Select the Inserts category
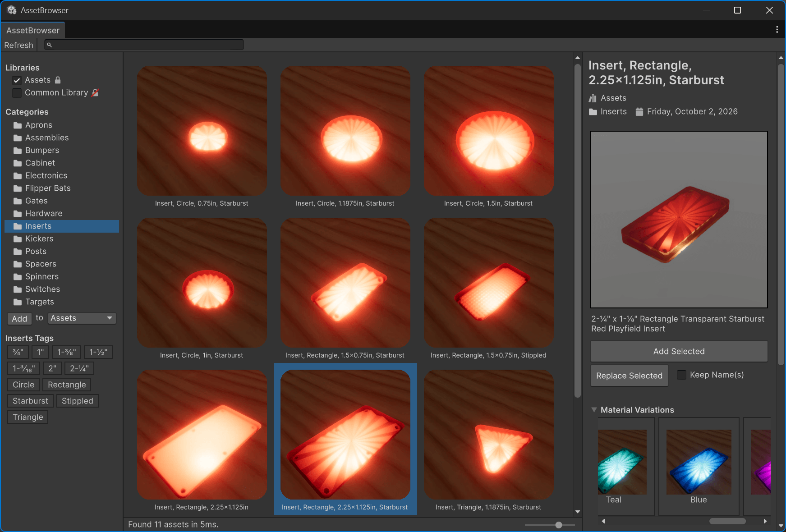Viewport: 786px width, 532px height. click(x=62, y=226)
